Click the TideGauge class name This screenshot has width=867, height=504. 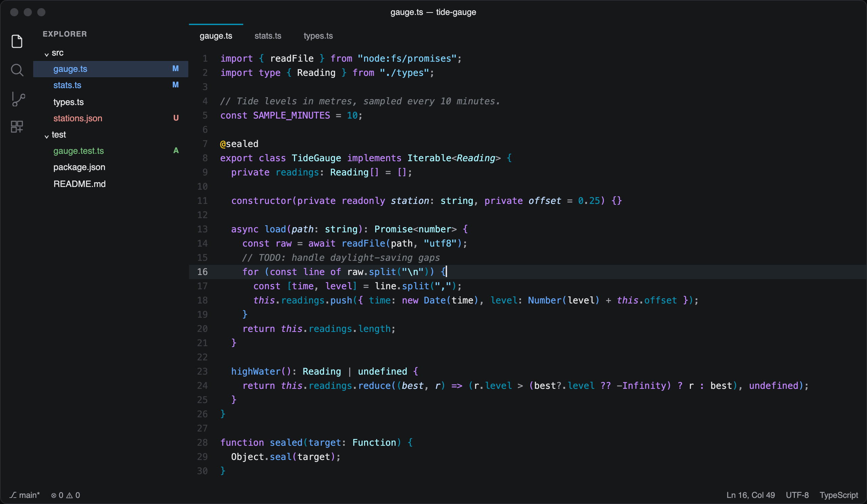316,158
